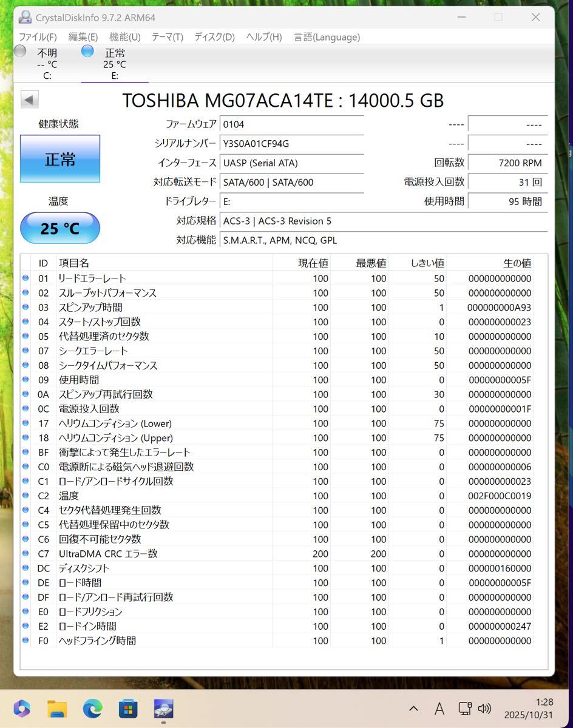The height and width of the screenshot is (728, 573).
Task: Click the 生の値 column header
Action: click(517, 263)
